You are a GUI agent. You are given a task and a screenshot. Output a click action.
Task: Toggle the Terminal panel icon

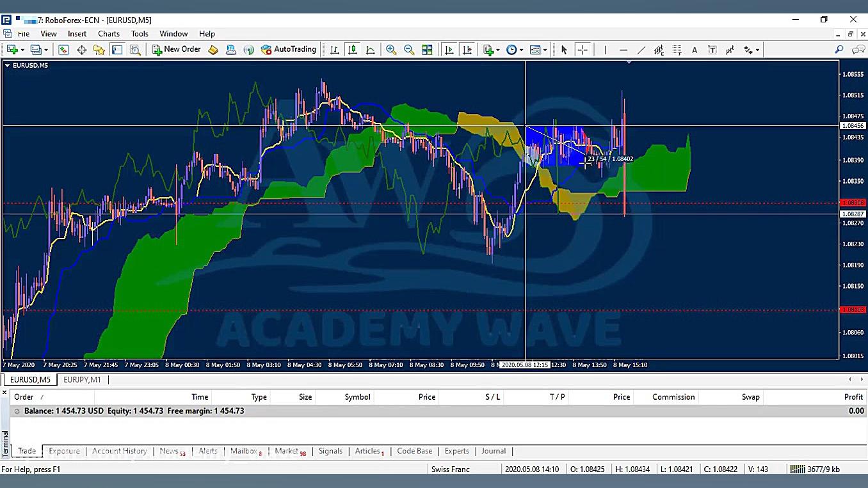(117, 50)
